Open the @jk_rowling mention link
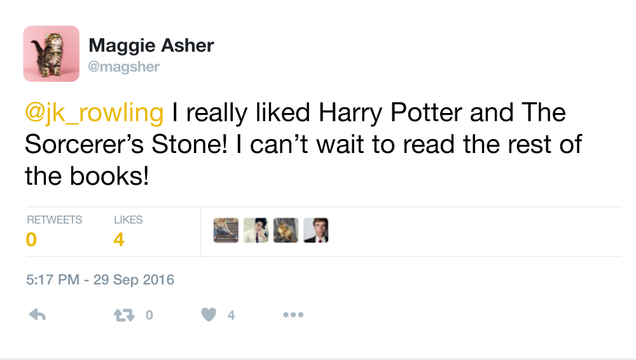 [x=94, y=113]
